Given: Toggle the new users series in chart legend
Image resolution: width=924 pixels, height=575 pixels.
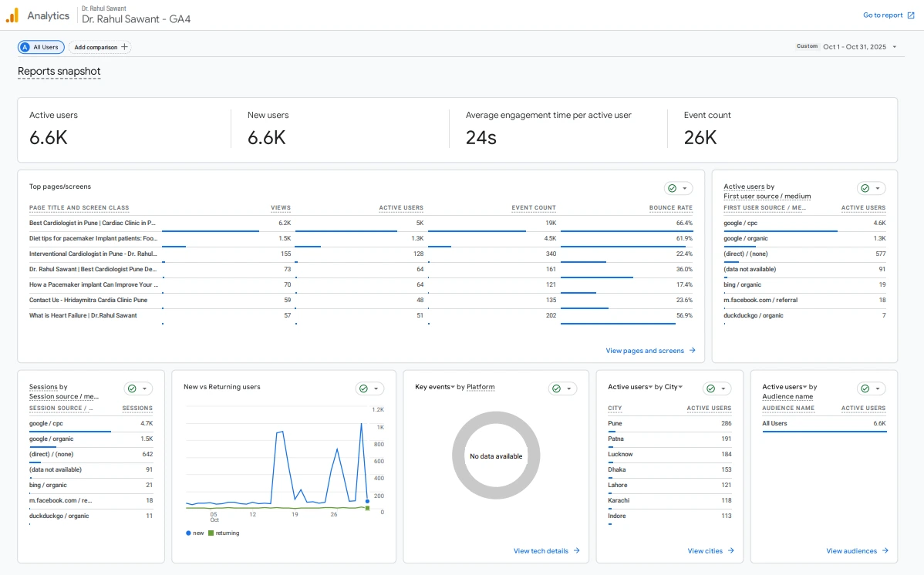Looking at the screenshot, I should pyautogui.click(x=195, y=533).
